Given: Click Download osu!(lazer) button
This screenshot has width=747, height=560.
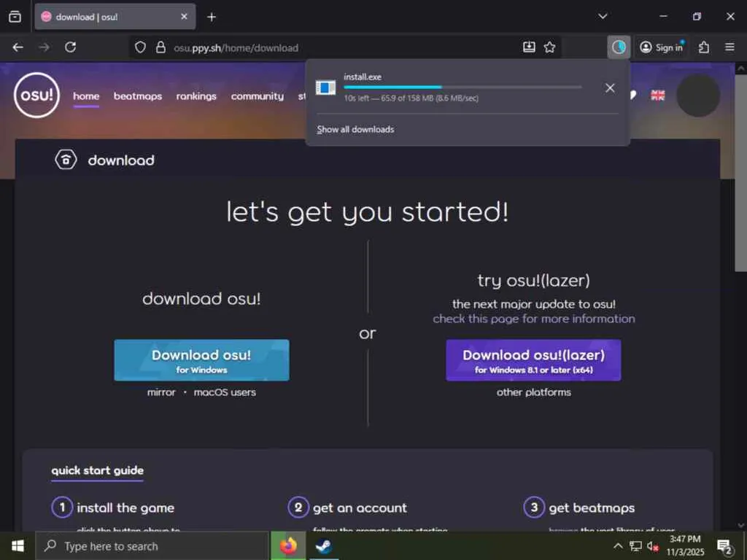Looking at the screenshot, I should coord(533,360).
